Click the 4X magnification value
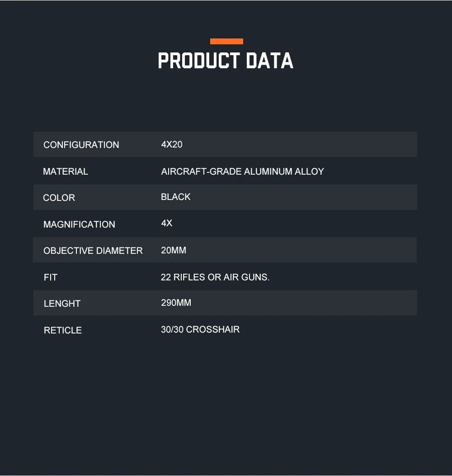This screenshot has width=452, height=476. coord(167,223)
